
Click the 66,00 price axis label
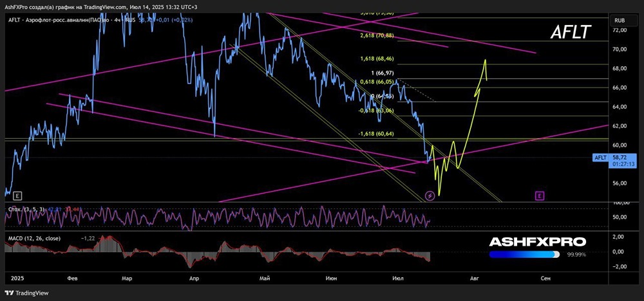point(620,87)
